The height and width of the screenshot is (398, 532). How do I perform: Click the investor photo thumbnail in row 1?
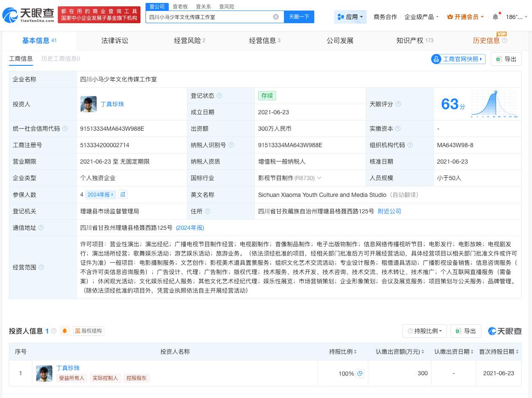pos(44,373)
